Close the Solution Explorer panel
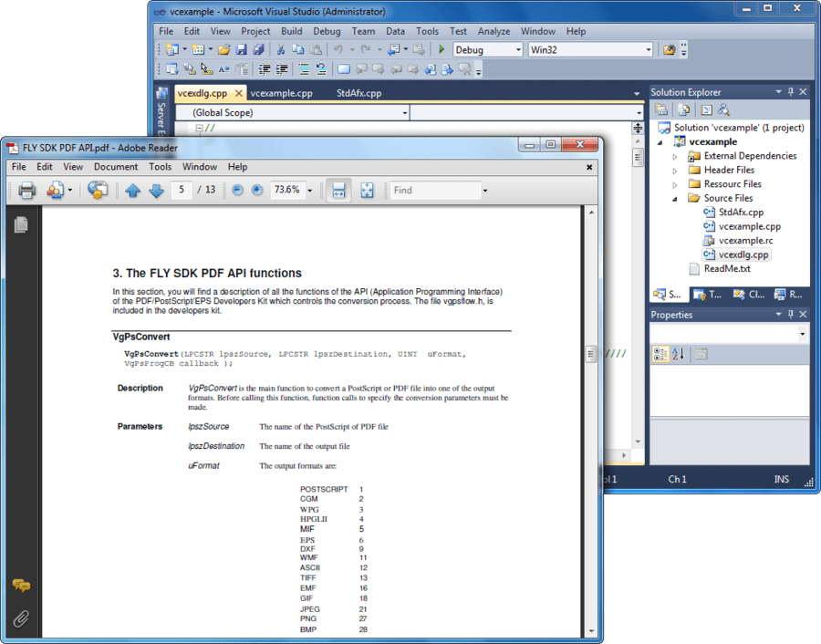 [803, 91]
